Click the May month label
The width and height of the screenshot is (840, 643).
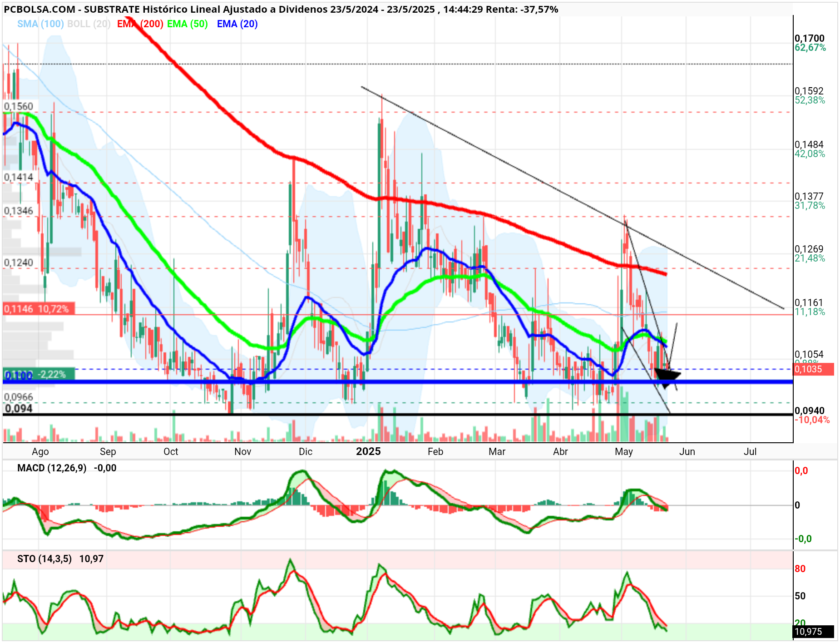(x=624, y=452)
